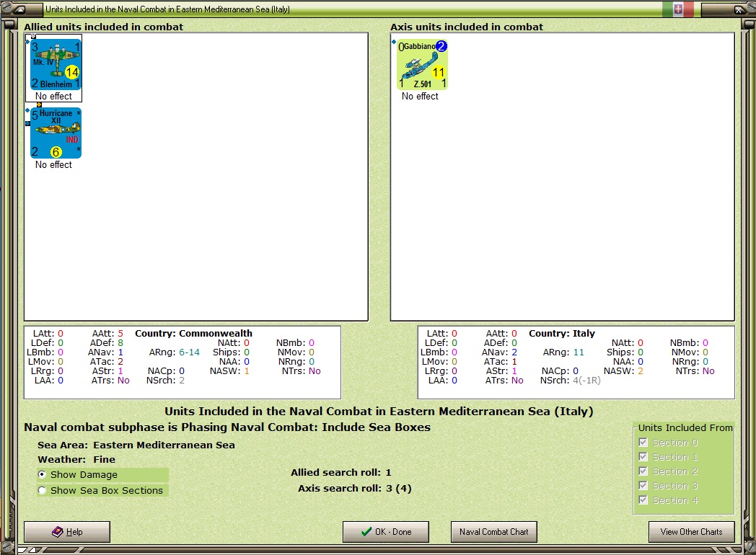Click View Other Charts button
Screen dimensions: 756x555
pyautogui.click(x=691, y=532)
